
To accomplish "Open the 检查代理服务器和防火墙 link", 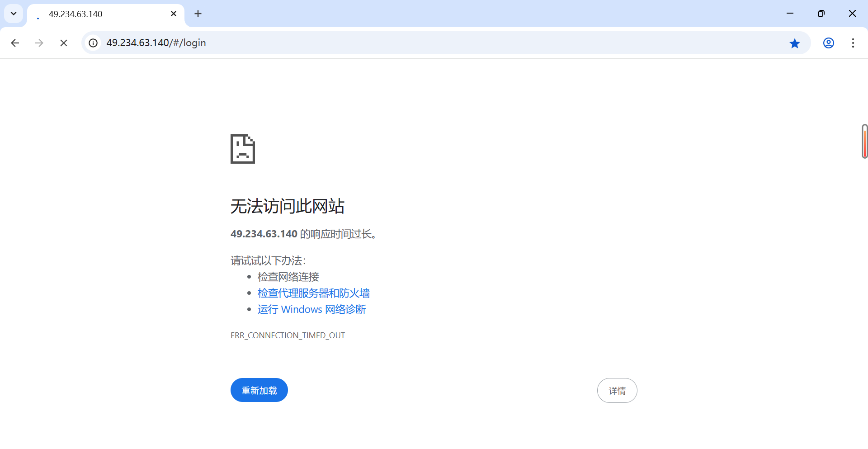I will (x=313, y=293).
